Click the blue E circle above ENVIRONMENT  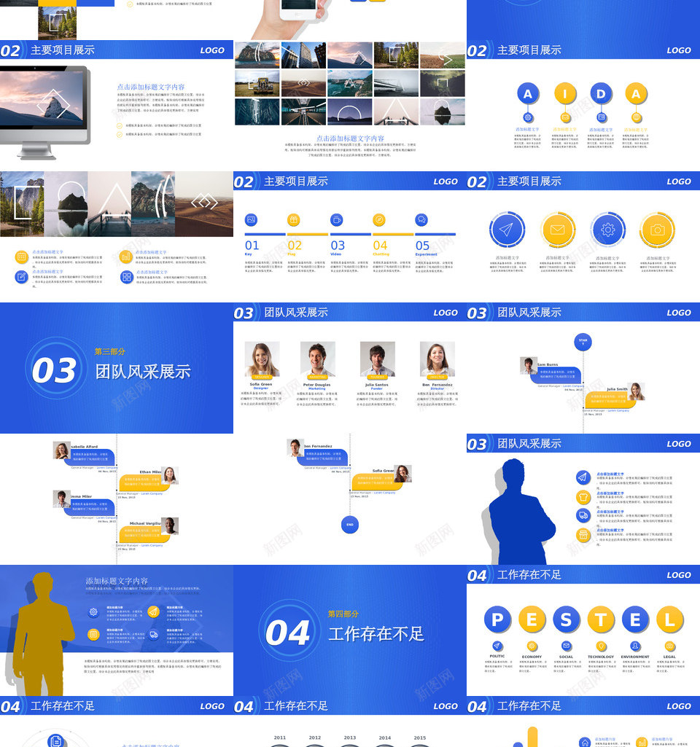pos(635,619)
